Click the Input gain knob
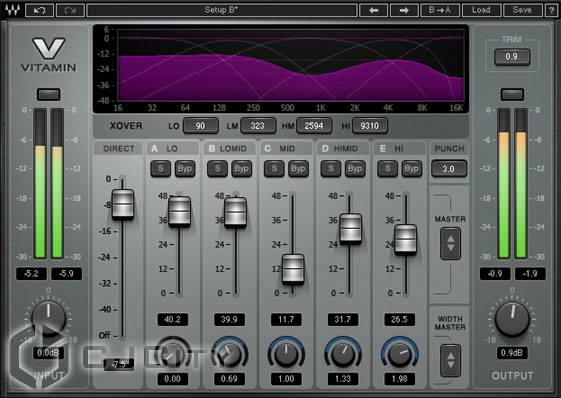The width and height of the screenshot is (561, 398). point(48,318)
